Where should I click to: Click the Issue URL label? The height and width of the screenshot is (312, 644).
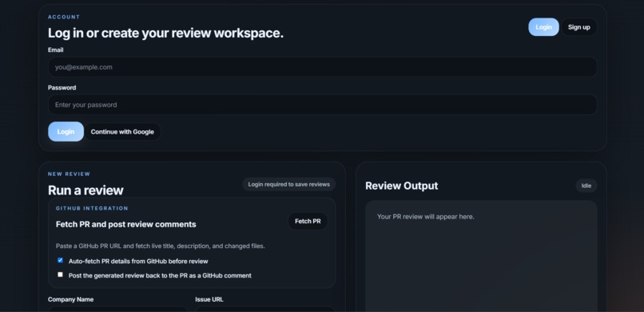(x=209, y=299)
